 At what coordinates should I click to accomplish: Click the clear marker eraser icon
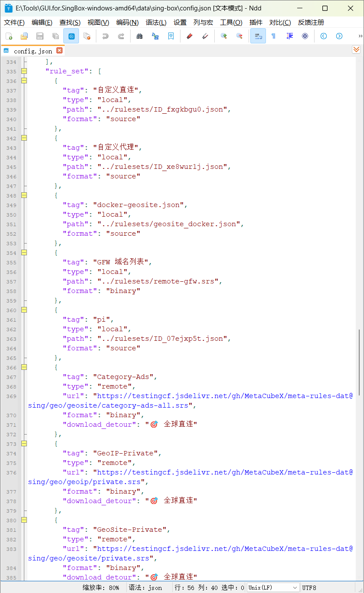coord(205,36)
